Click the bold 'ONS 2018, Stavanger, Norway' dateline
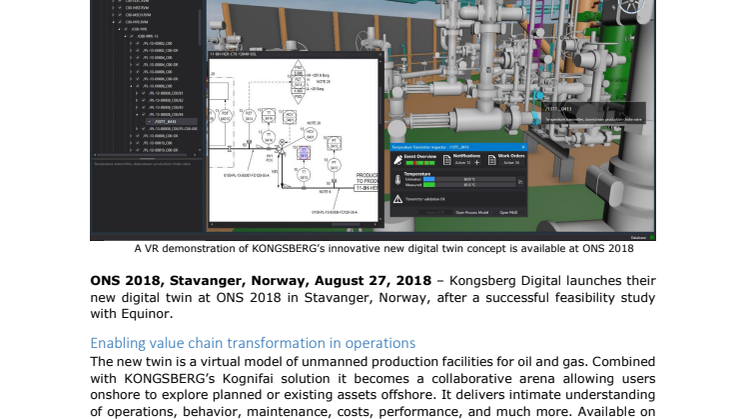This screenshot has height=419, width=746. coord(261,281)
